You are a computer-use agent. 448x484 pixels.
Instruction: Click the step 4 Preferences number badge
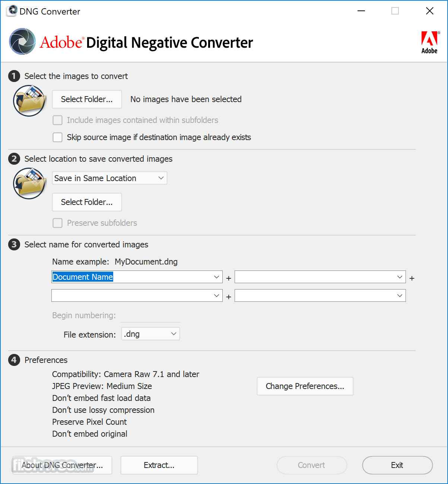click(x=14, y=360)
